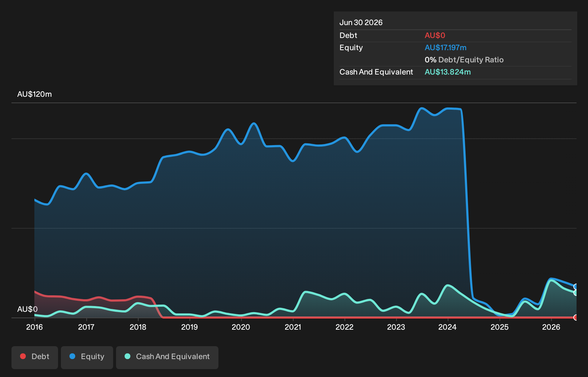This screenshot has width=588, height=377.
Task: Click the 2016 x-axis label
Action: click(x=34, y=327)
